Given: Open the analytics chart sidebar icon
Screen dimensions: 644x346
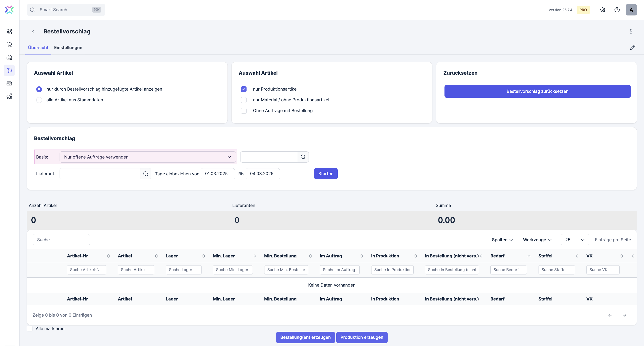Looking at the screenshot, I should click(x=9, y=96).
